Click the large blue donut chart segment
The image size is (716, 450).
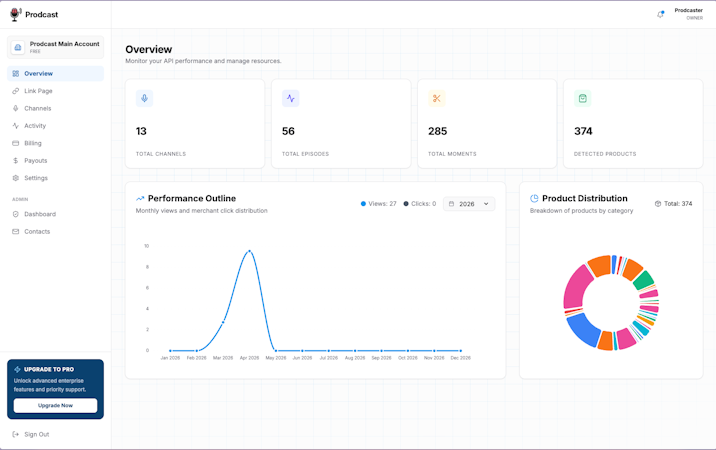pyautogui.click(x=584, y=330)
